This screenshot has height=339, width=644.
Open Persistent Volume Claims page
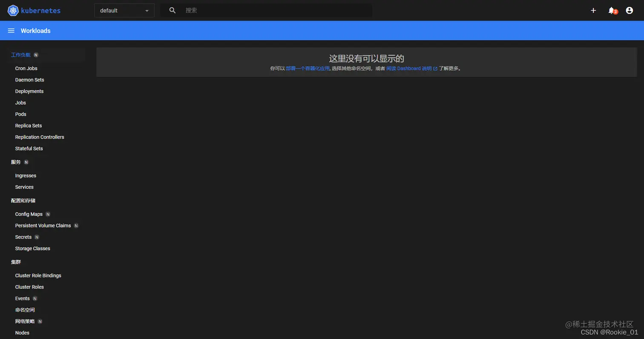click(x=43, y=225)
